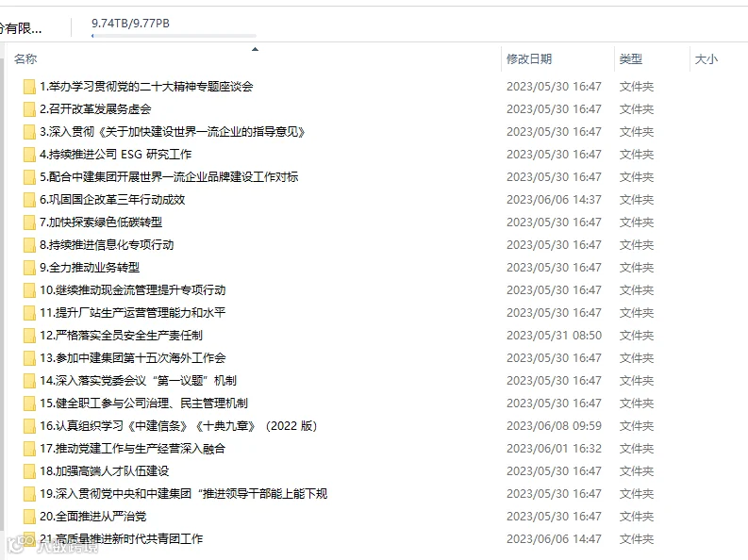Click folder icon of 12.严格落实全员安全生产责任制
This screenshot has height=560, width=748.
[x=29, y=336]
